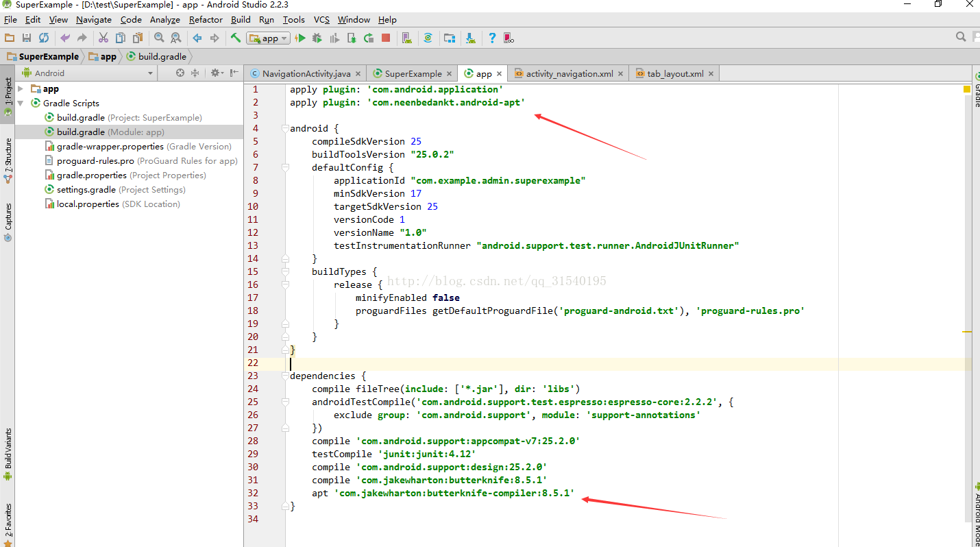Click Sync Project with Gradle Files icon
The image size is (980, 547).
point(428,38)
